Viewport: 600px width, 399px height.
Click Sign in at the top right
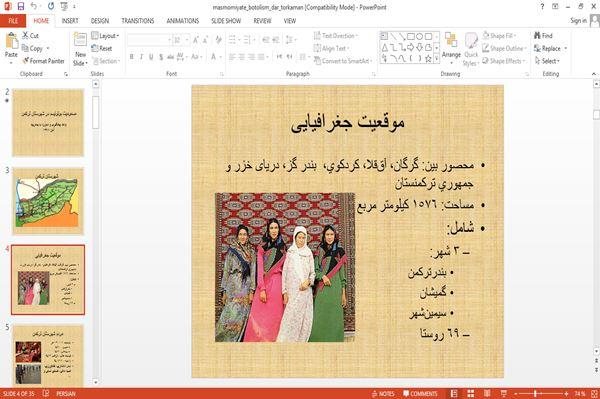click(x=578, y=21)
